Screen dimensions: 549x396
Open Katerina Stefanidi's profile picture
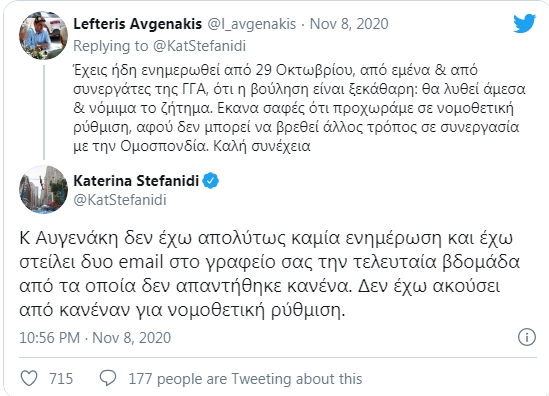point(43,190)
